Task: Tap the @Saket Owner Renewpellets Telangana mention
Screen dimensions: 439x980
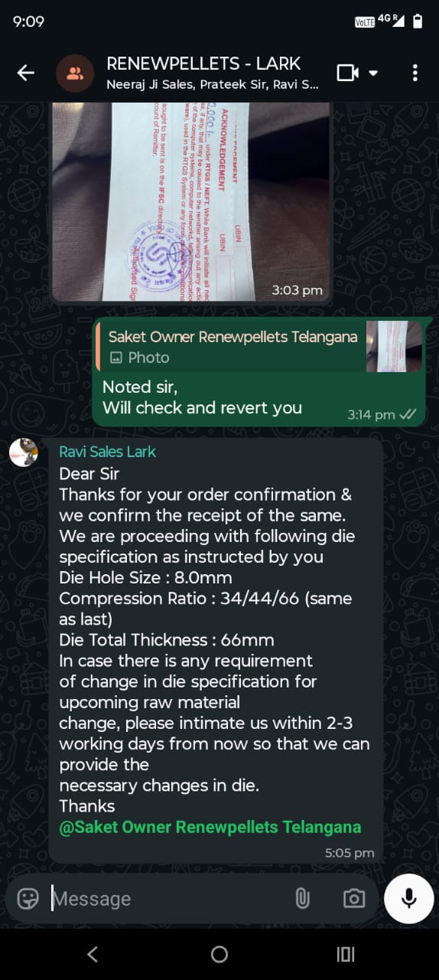Action: click(x=210, y=827)
